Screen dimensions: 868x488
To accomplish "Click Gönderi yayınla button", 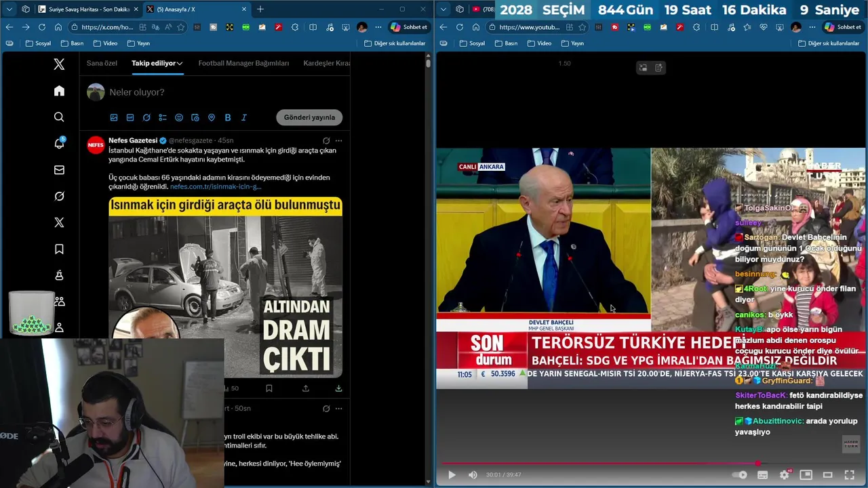I will pyautogui.click(x=309, y=117).
